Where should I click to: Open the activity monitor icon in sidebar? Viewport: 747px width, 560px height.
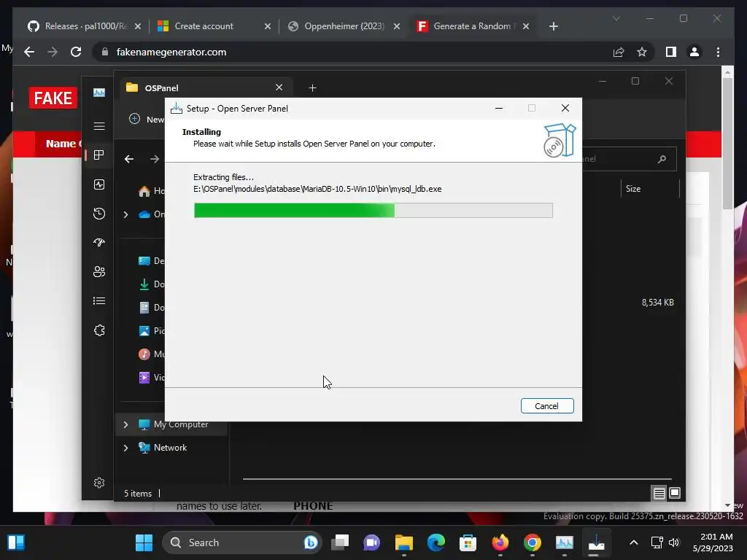(99, 184)
